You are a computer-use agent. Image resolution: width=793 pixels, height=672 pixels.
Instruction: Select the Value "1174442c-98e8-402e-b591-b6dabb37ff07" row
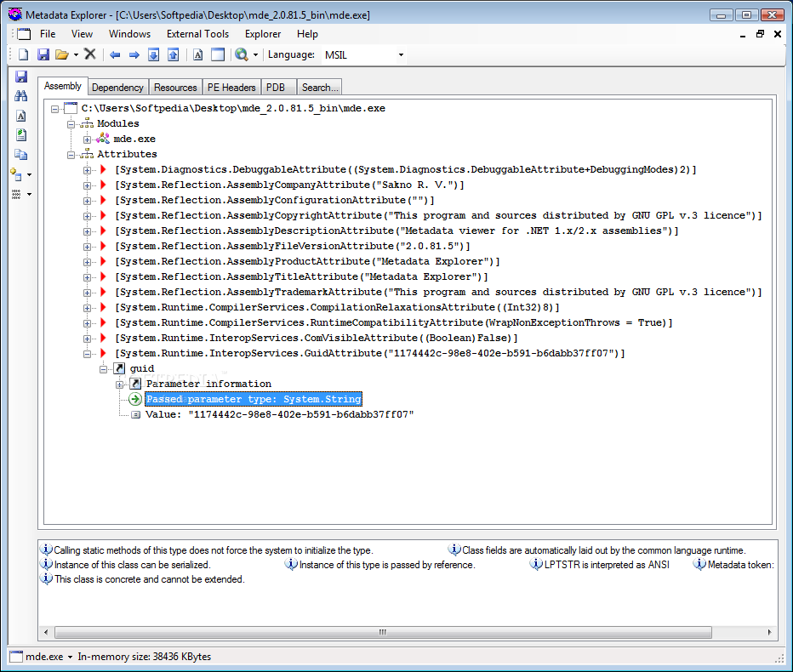pyautogui.click(x=280, y=414)
